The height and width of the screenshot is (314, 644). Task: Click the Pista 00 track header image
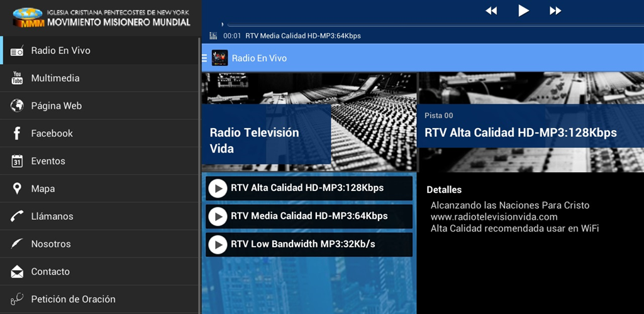531,122
